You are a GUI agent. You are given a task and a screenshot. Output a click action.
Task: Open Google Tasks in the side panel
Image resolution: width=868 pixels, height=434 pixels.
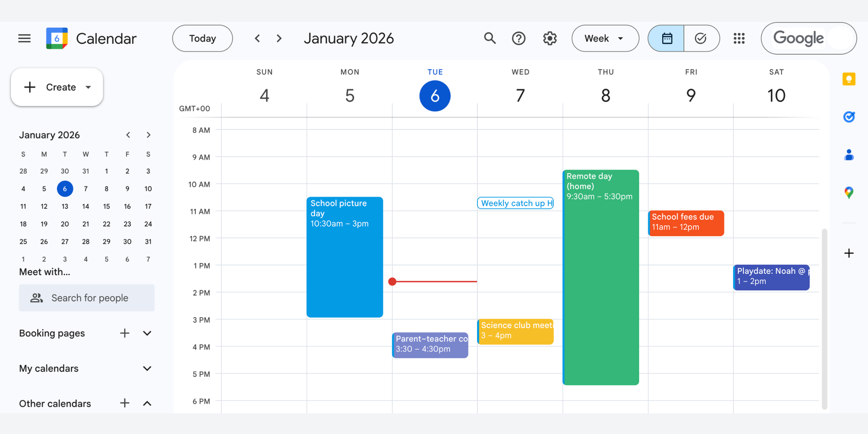[x=849, y=117]
